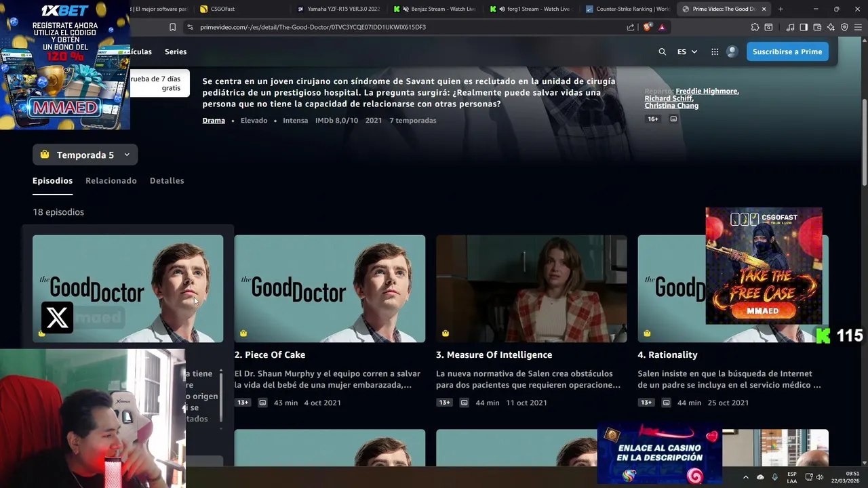Toggle the browser sidebar panel icon
This screenshot has width=868, height=488.
804,27
